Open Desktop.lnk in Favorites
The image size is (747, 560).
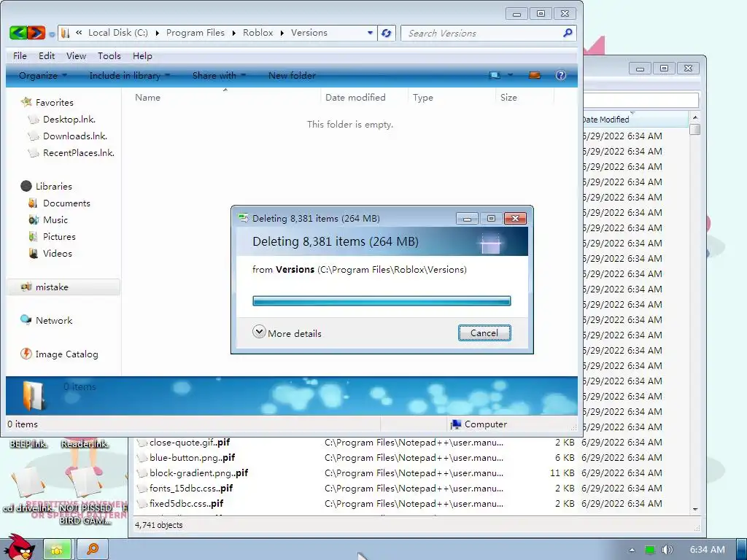69,119
